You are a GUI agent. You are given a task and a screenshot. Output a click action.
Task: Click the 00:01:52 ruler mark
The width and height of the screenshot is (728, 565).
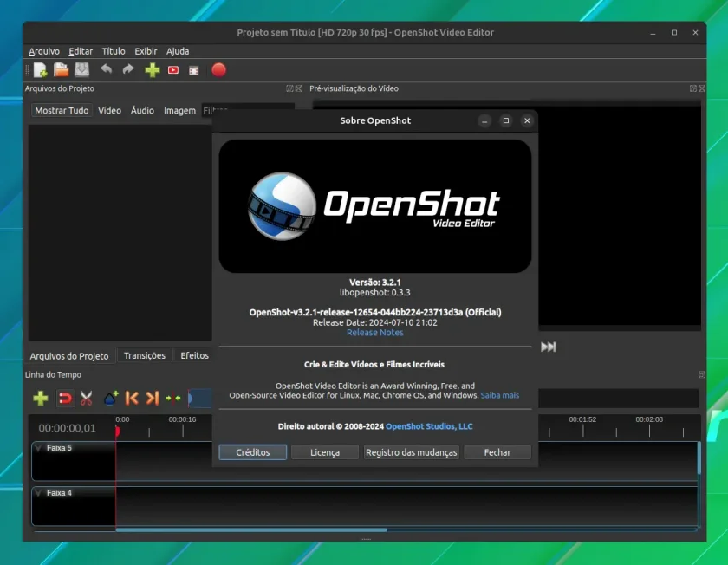(x=582, y=419)
